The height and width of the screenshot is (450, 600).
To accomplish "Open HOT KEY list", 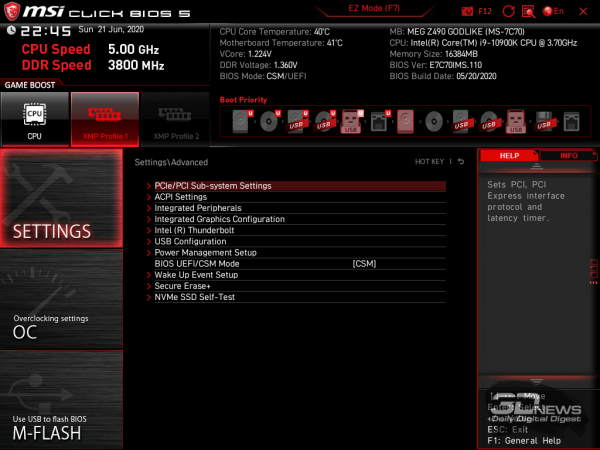I will tap(428, 161).
